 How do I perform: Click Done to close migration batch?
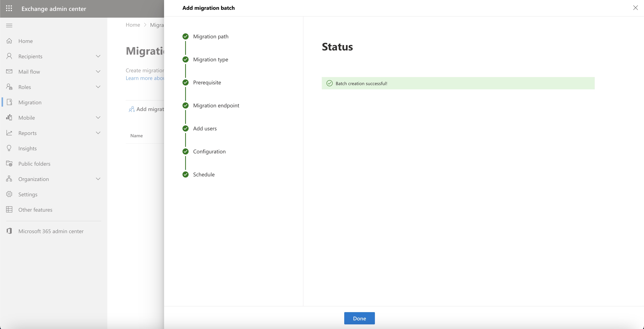[360, 318]
